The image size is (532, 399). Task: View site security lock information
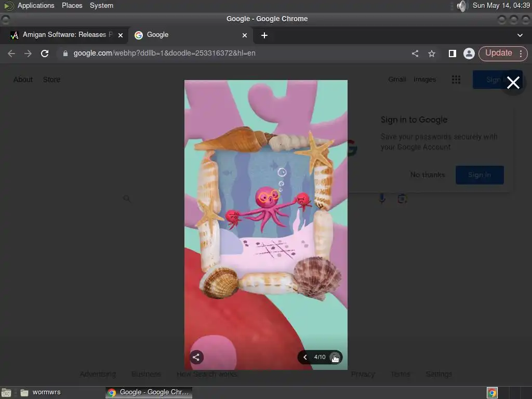pyautogui.click(x=65, y=54)
